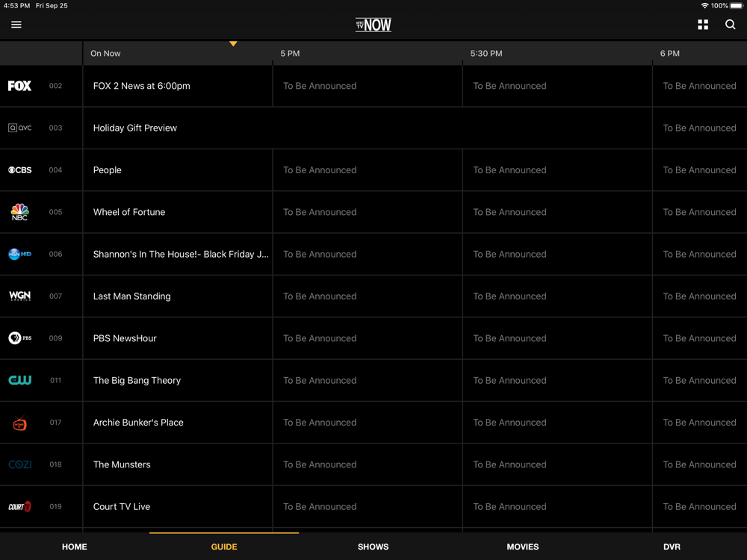Select the Court TV channel logo
Viewport: 747px width, 560px height.
coord(20,506)
